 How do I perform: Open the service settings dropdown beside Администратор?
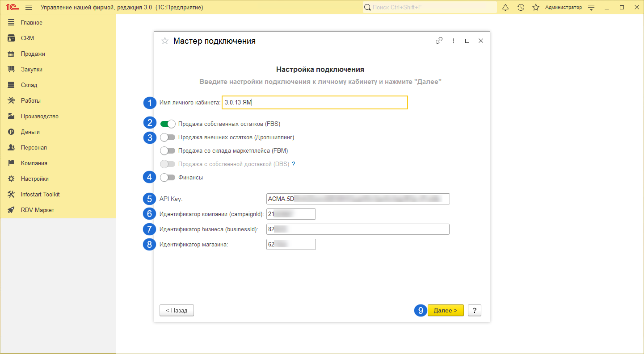591,8
